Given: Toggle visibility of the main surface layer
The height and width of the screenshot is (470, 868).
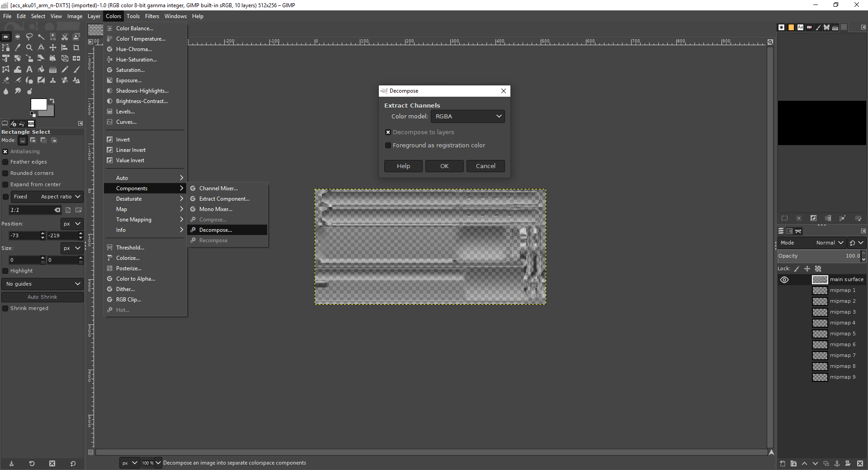Looking at the screenshot, I should tap(784, 280).
